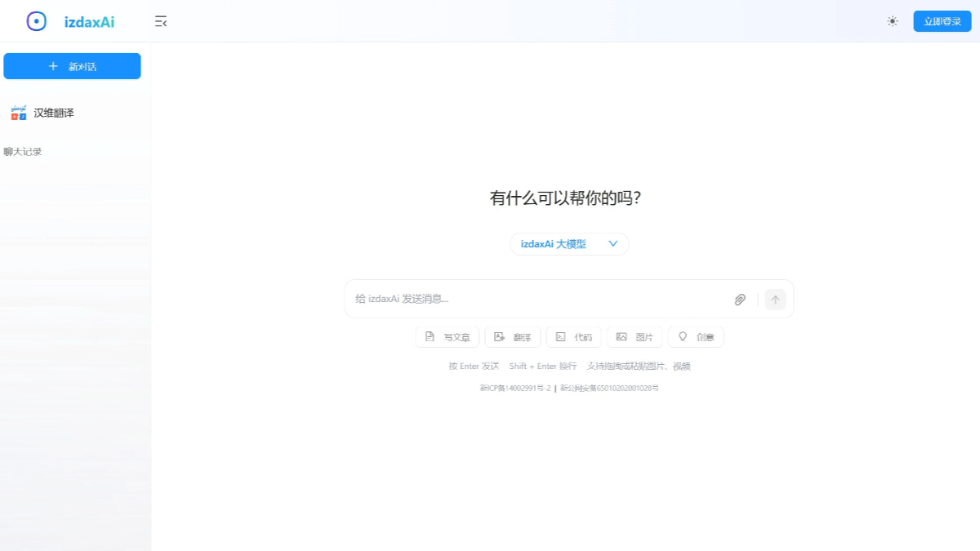
Task: Click the heading 有什么可以帮你的吗?
Action: pos(565,198)
